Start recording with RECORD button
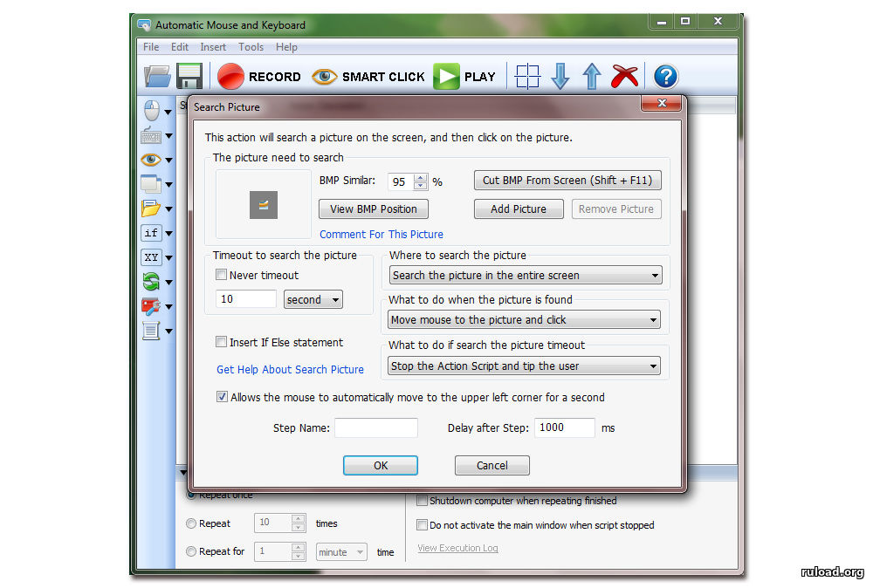The width and height of the screenshot is (873, 588). (259, 76)
